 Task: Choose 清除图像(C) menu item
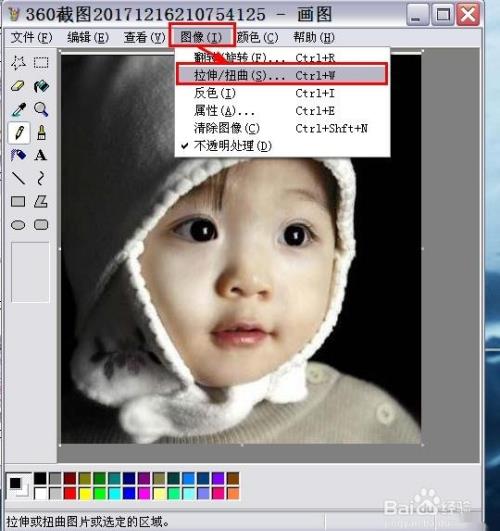pyautogui.click(x=282, y=128)
